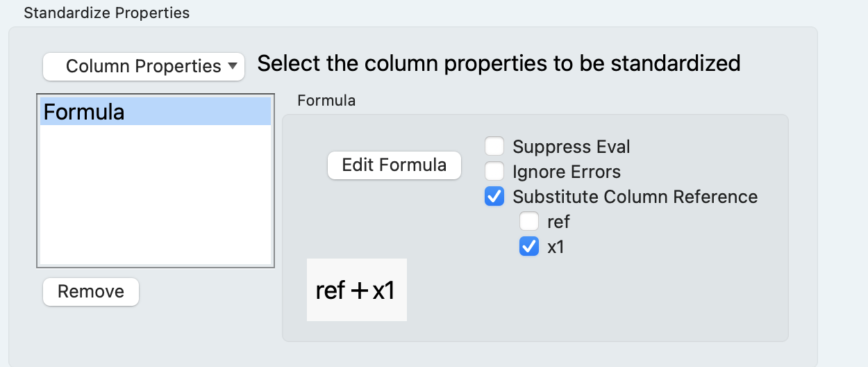
Task: Open the Column Properties dropdown menu
Action: click(x=142, y=67)
